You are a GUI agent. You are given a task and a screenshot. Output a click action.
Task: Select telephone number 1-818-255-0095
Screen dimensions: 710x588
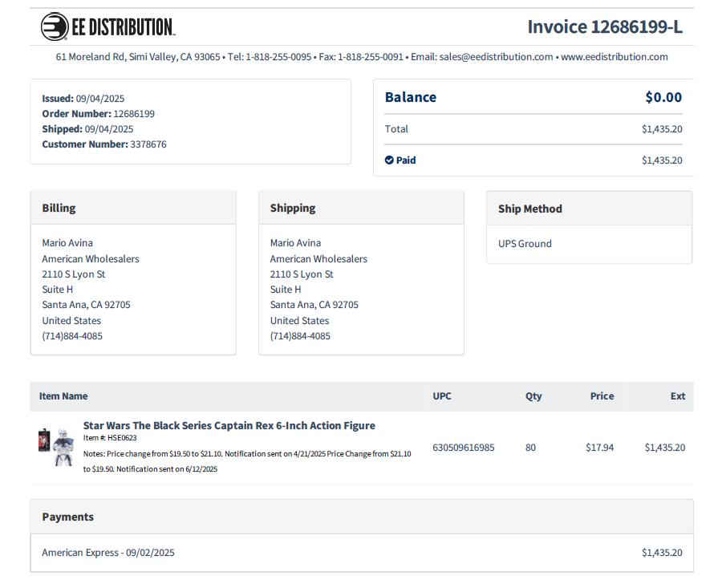[278, 57]
